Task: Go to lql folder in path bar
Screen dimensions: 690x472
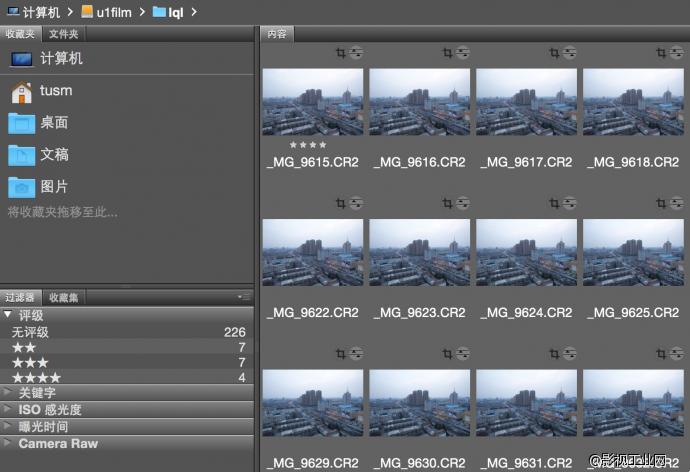Action: [168, 12]
